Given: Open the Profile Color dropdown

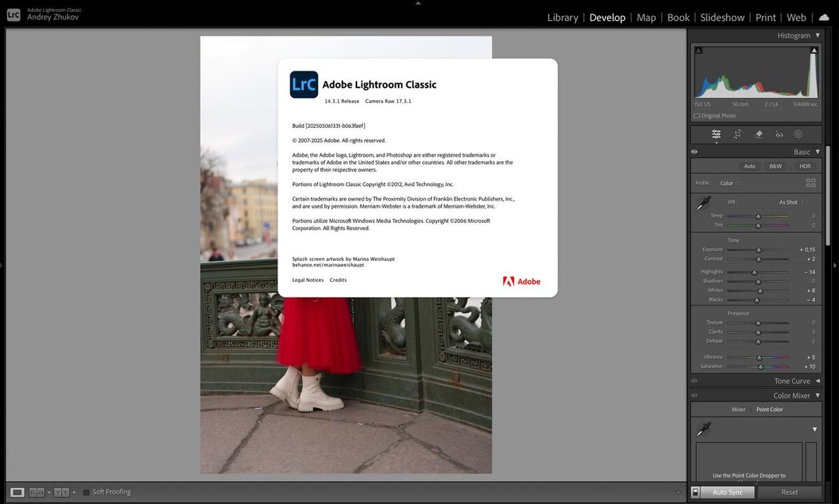Looking at the screenshot, I should point(730,183).
